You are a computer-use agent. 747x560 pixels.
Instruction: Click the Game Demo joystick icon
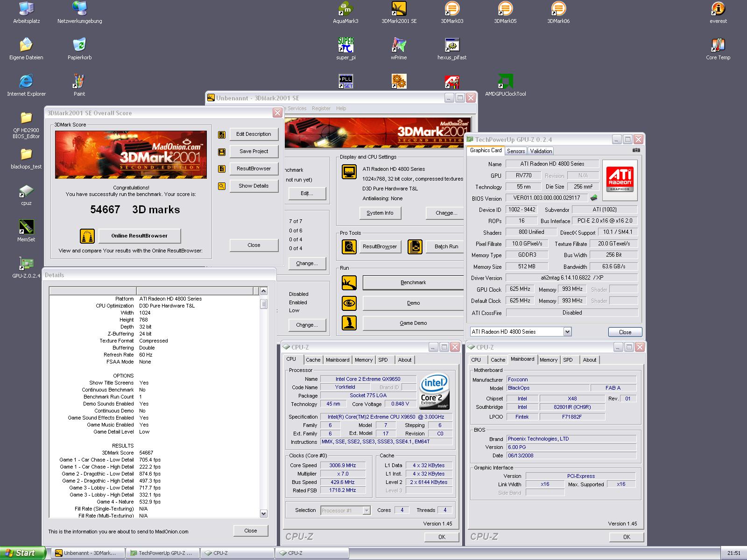(x=349, y=323)
